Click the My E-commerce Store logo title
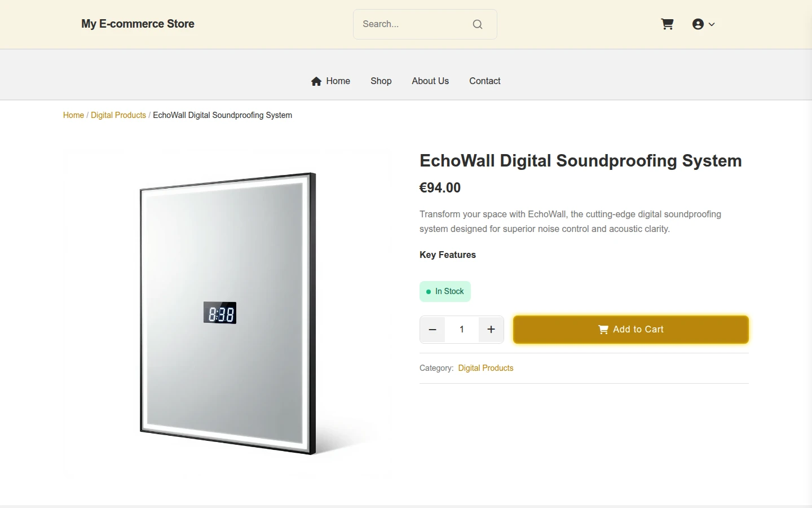The width and height of the screenshot is (812, 508). (138, 24)
